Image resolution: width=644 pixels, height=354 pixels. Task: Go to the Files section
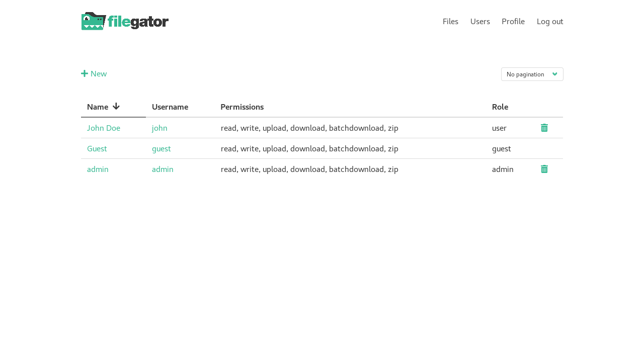pyautogui.click(x=450, y=20)
